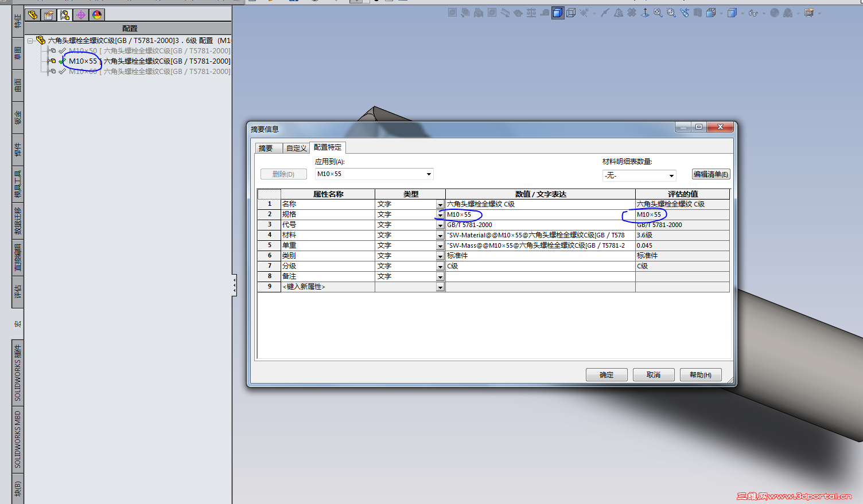Open the 应用到 configuration dropdown

(x=429, y=174)
